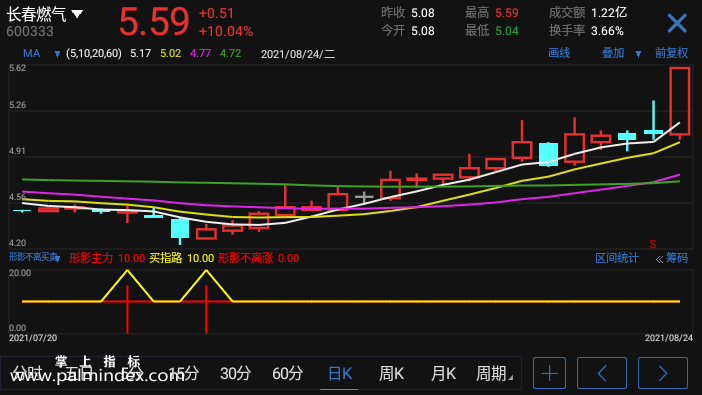Choose the 30分 interval tab

click(x=235, y=373)
